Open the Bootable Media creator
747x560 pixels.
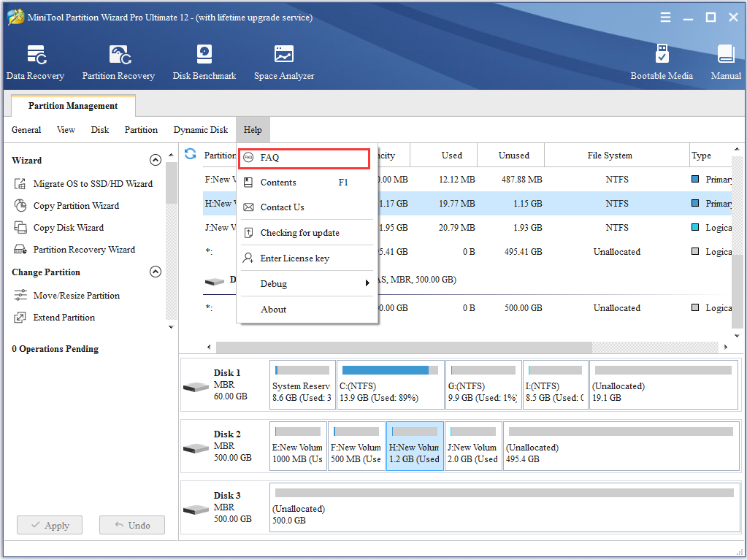click(662, 60)
